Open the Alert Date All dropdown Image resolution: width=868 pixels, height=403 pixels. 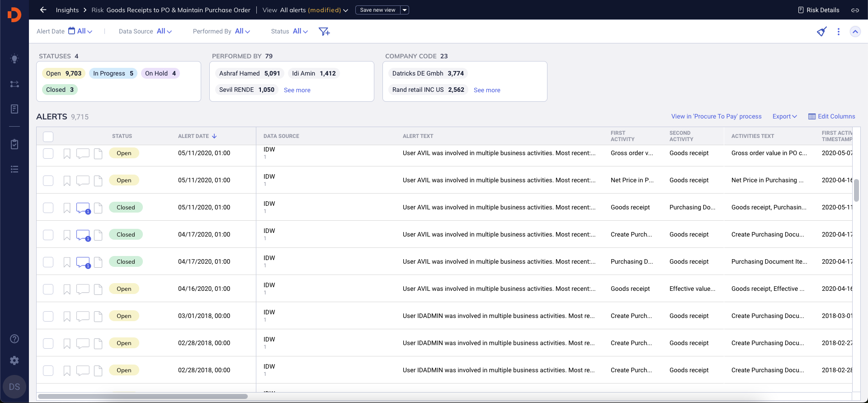point(85,31)
